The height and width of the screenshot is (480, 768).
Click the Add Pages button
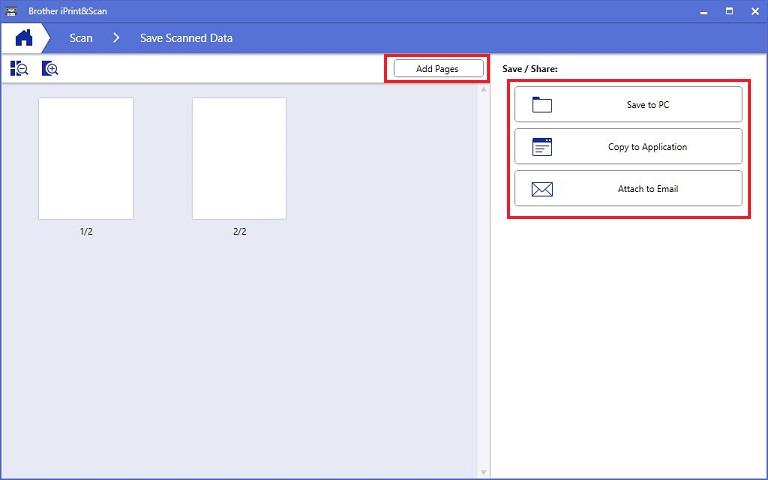tap(438, 69)
